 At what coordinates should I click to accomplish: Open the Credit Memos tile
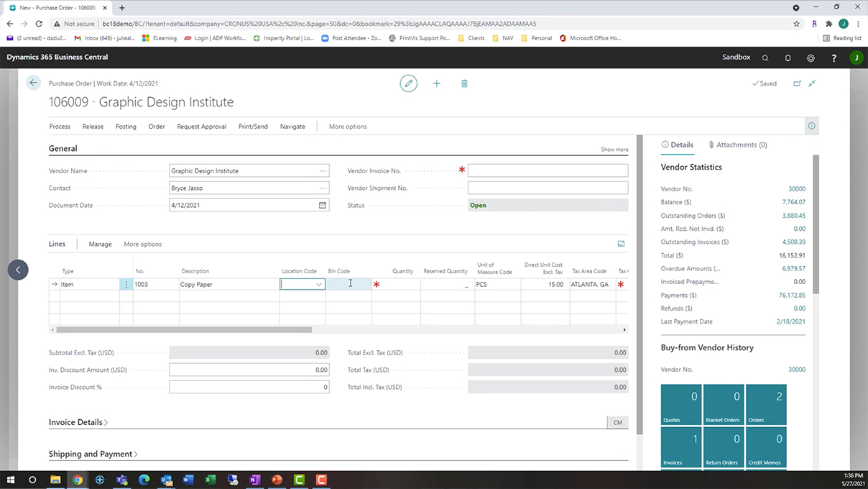(x=766, y=447)
